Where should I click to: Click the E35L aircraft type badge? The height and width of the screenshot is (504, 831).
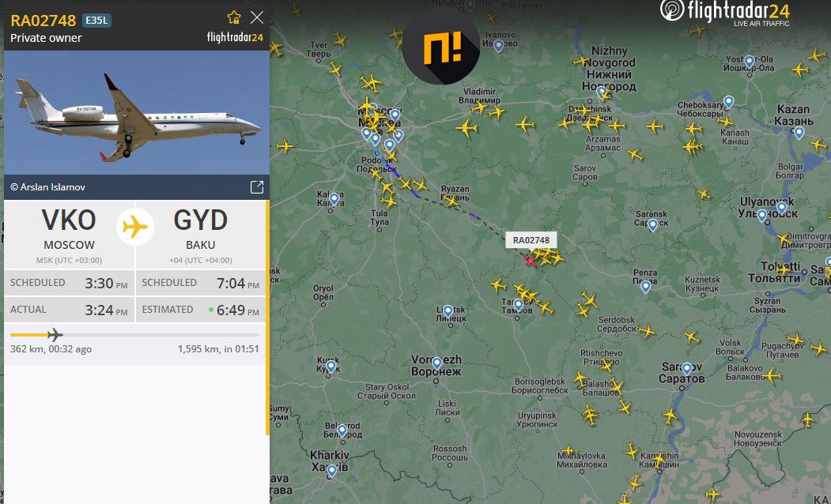(96, 21)
